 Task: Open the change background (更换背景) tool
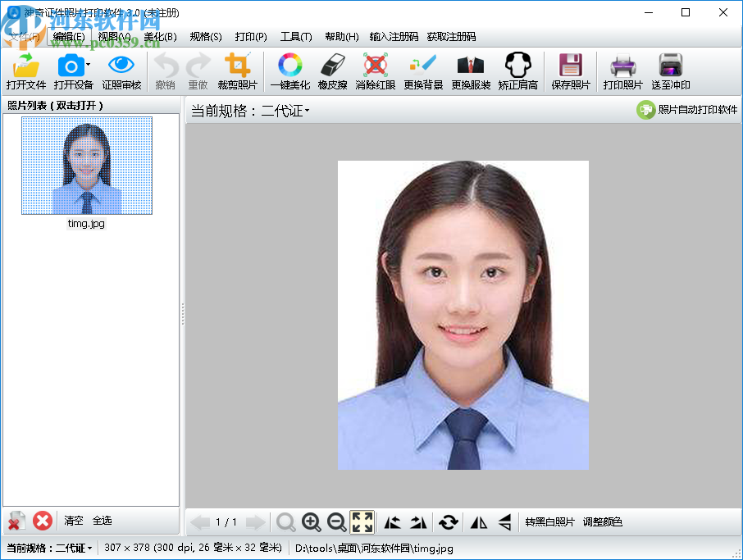tap(423, 66)
